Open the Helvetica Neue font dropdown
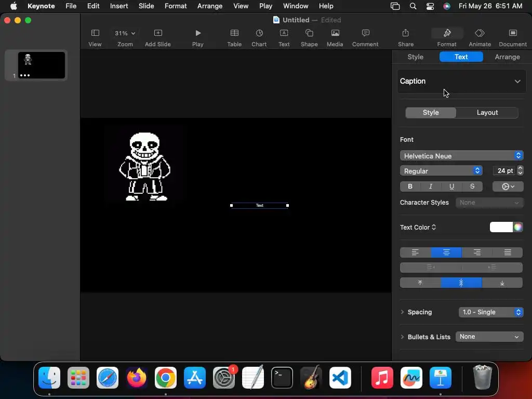 (461, 156)
